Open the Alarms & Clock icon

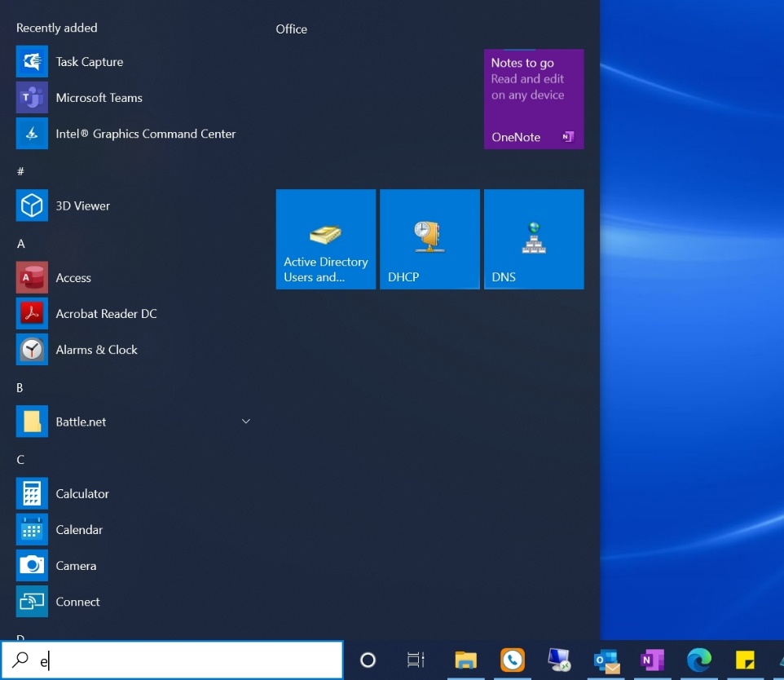(32, 349)
